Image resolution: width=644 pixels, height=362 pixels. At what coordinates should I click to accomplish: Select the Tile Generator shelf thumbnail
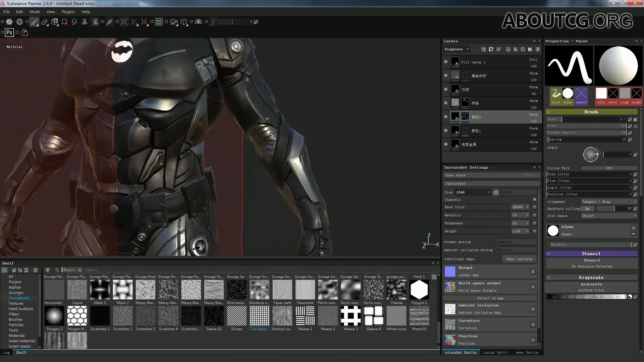(x=259, y=316)
